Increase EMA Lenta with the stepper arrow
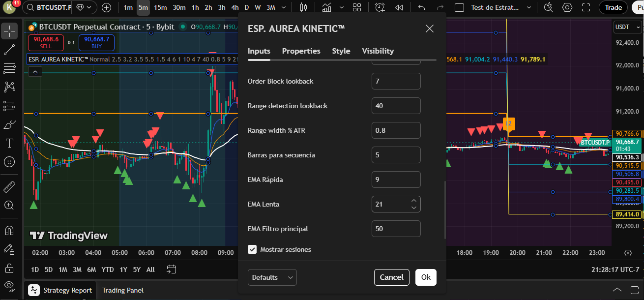This screenshot has width=644, height=300. 413,201
